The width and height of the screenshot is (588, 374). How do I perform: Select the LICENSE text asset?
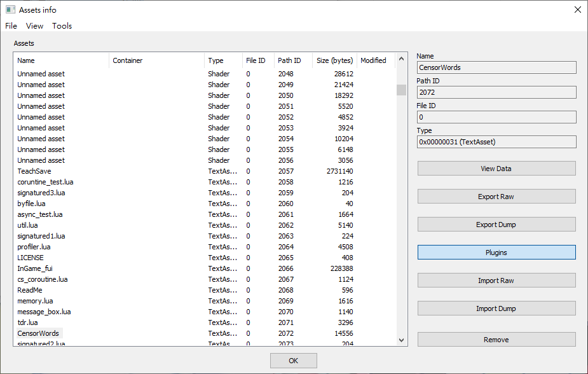click(31, 258)
